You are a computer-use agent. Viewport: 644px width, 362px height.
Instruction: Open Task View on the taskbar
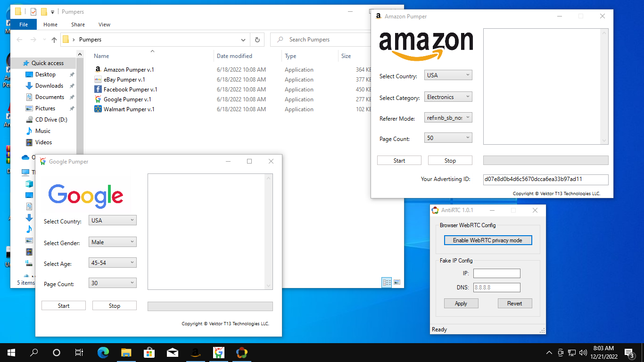[x=79, y=353]
